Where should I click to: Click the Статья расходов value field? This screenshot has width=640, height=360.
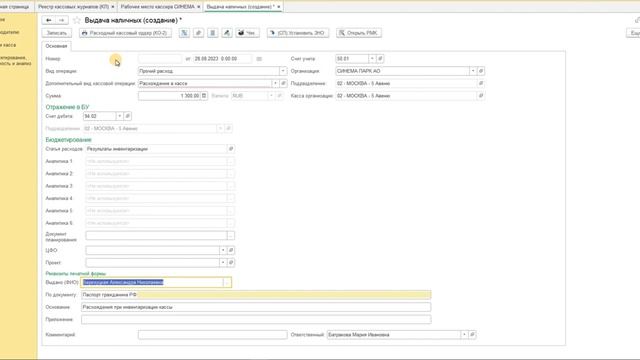click(156, 149)
